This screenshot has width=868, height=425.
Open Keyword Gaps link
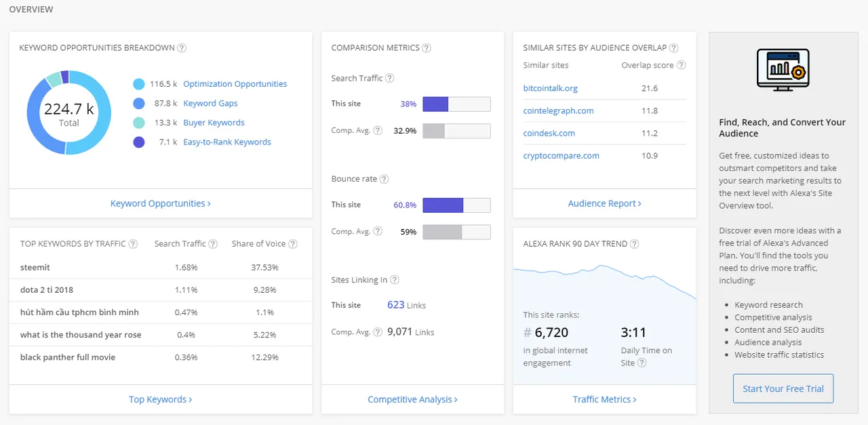[x=210, y=104]
